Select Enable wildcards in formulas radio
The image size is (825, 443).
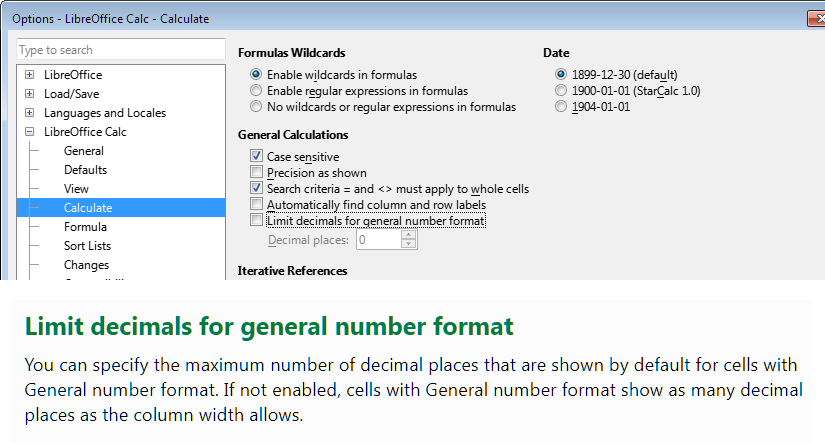[256, 74]
